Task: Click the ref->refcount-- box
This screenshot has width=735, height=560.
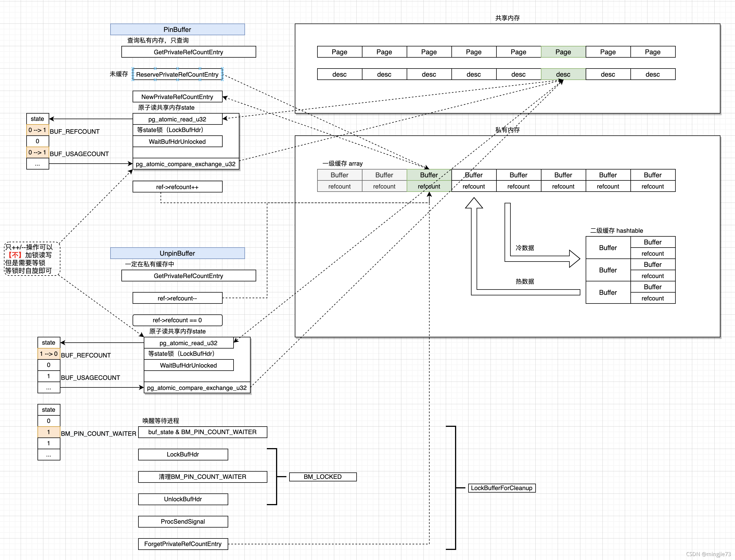Action: (x=177, y=298)
